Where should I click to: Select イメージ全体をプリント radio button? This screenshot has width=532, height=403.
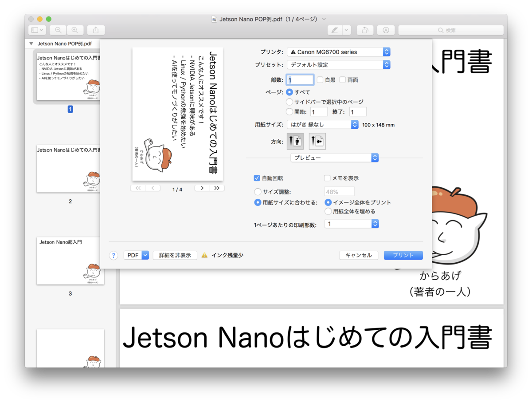pos(328,202)
